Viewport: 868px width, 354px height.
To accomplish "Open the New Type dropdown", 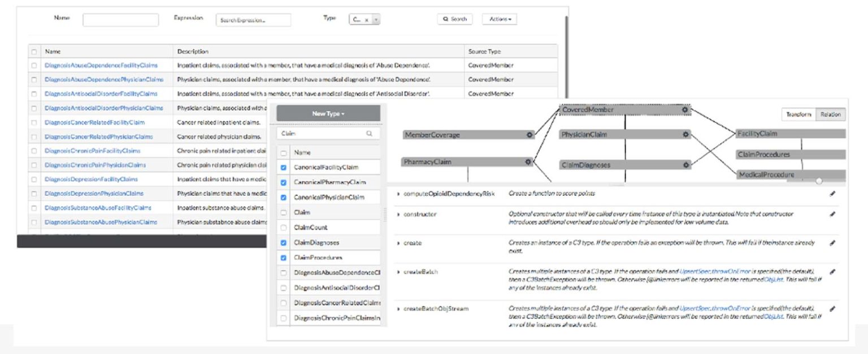I will click(328, 113).
